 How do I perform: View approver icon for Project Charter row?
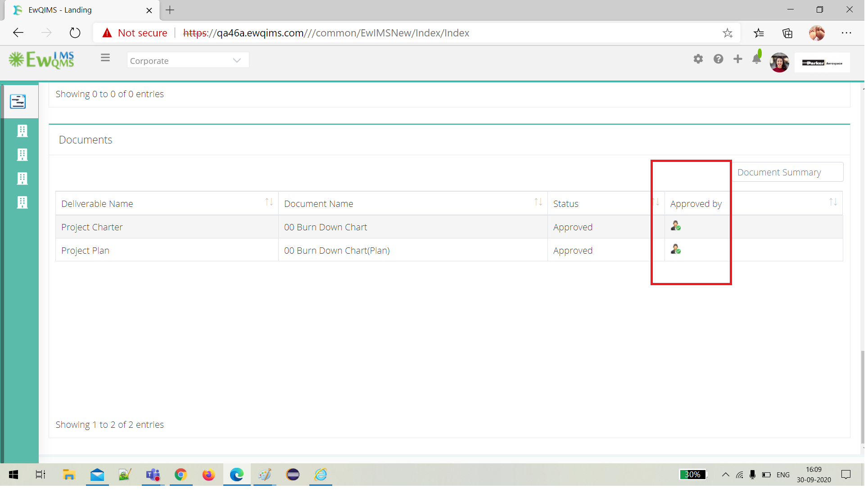coord(676,226)
